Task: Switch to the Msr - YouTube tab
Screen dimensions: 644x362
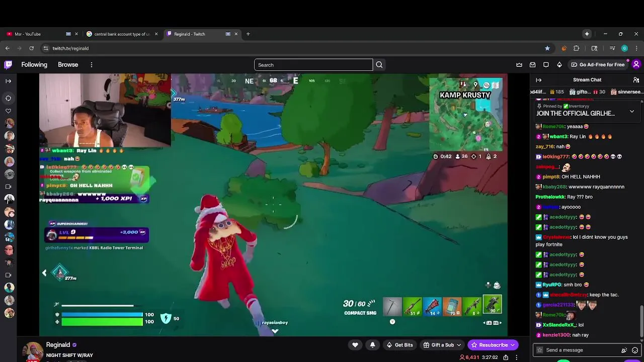Action: [42, 34]
